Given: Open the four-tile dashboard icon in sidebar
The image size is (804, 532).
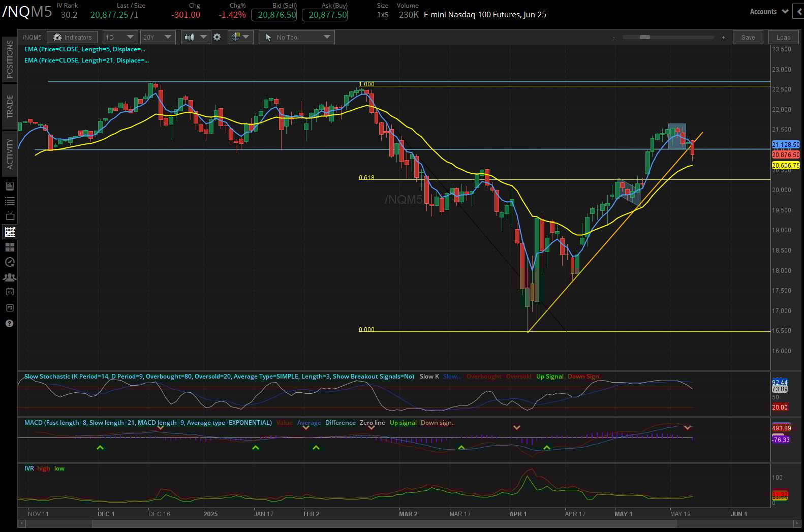Looking at the screenshot, I should coord(10,247).
